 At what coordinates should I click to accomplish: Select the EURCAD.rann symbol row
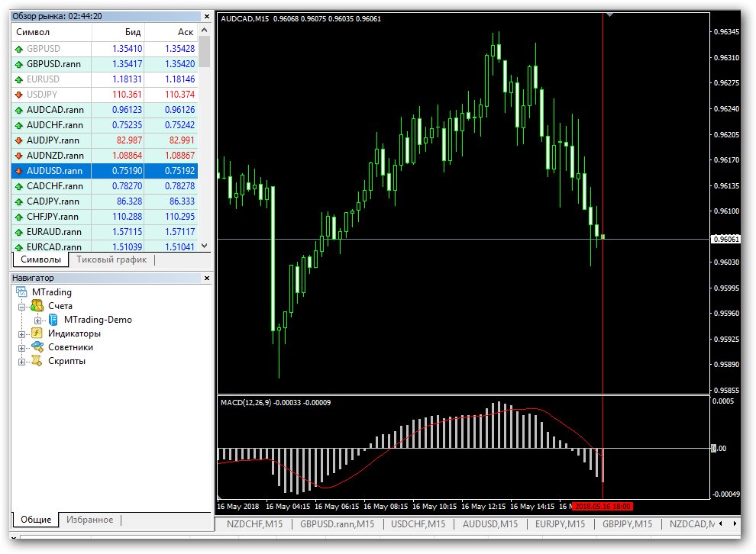pos(105,246)
